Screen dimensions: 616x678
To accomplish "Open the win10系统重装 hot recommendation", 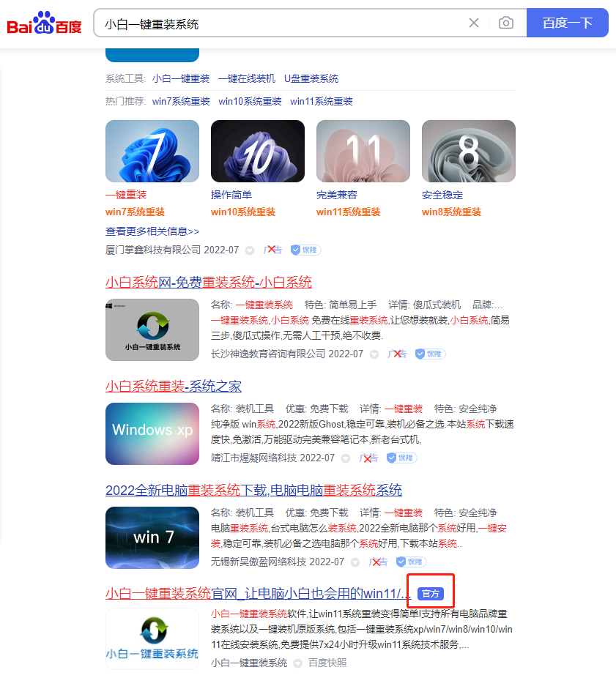I will pos(248,102).
